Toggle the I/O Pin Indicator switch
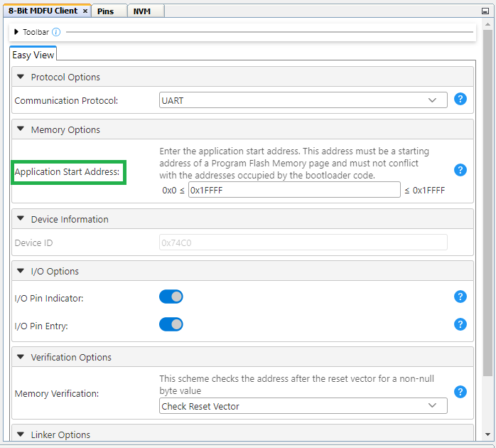 (x=171, y=297)
